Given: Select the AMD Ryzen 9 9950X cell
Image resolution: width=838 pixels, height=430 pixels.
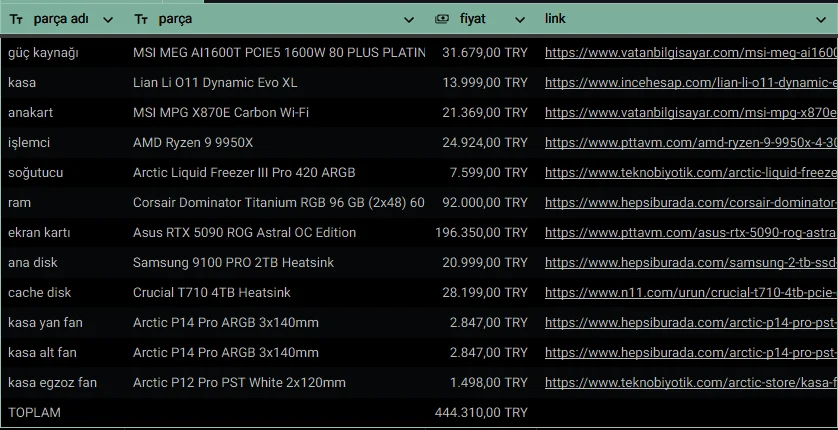Looking at the screenshot, I should [x=277, y=143].
